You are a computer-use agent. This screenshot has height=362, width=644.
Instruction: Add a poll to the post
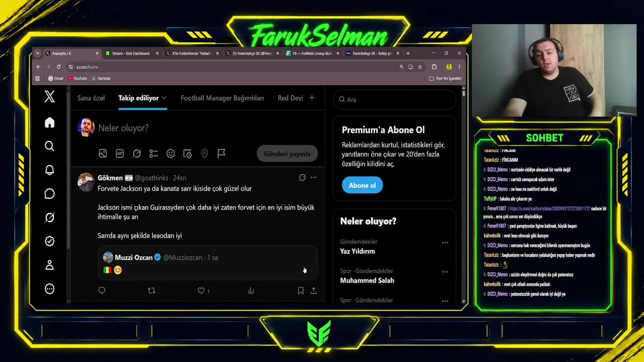click(153, 153)
